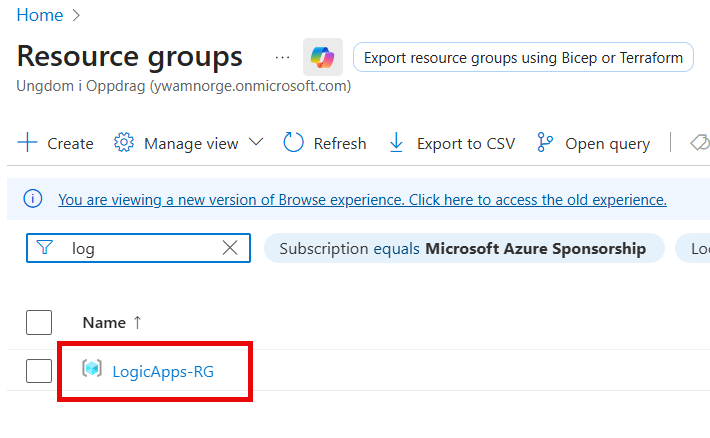
Task: Open Subscription equals filter pill
Action: [463, 248]
